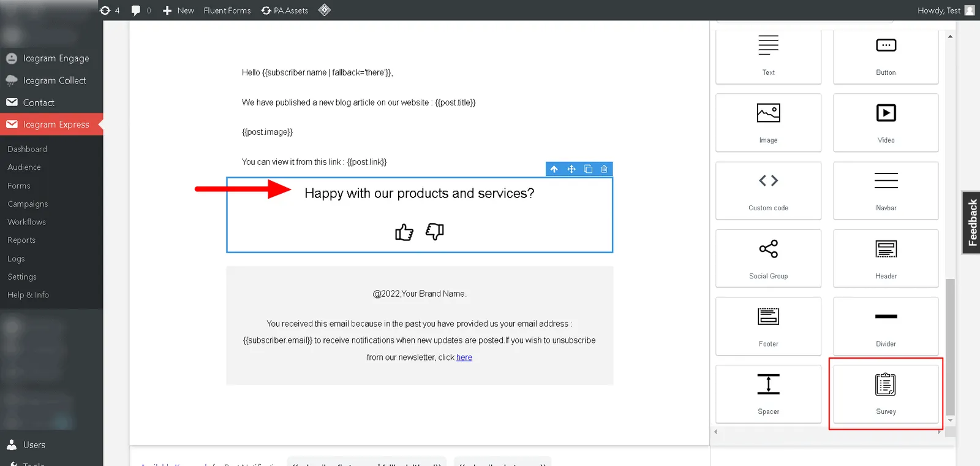The width and height of the screenshot is (980, 466).
Task: Insert a Spacer block
Action: [768, 394]
